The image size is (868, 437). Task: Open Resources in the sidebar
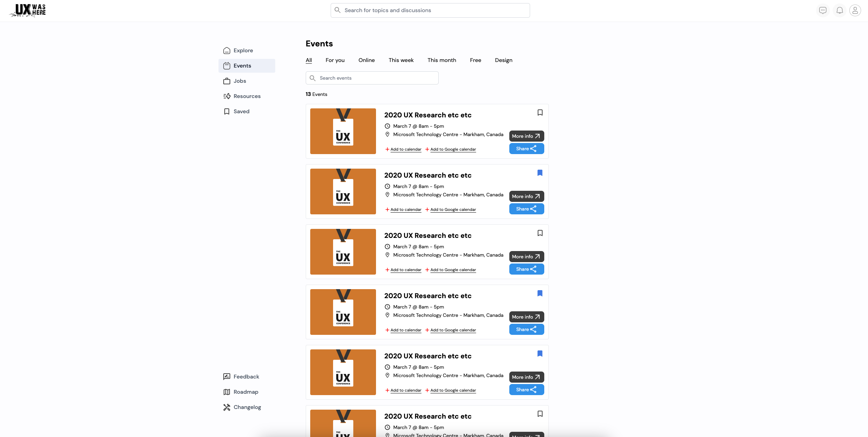[247, 96]
